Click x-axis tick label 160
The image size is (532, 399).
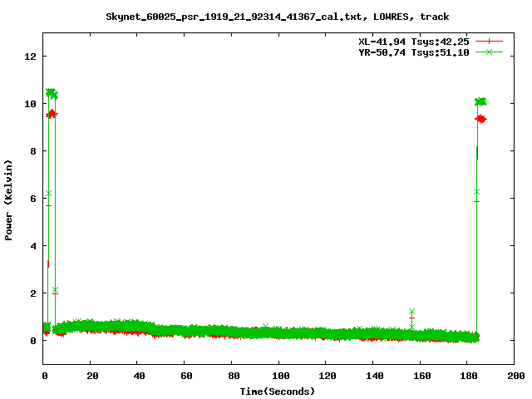point(421,376)
